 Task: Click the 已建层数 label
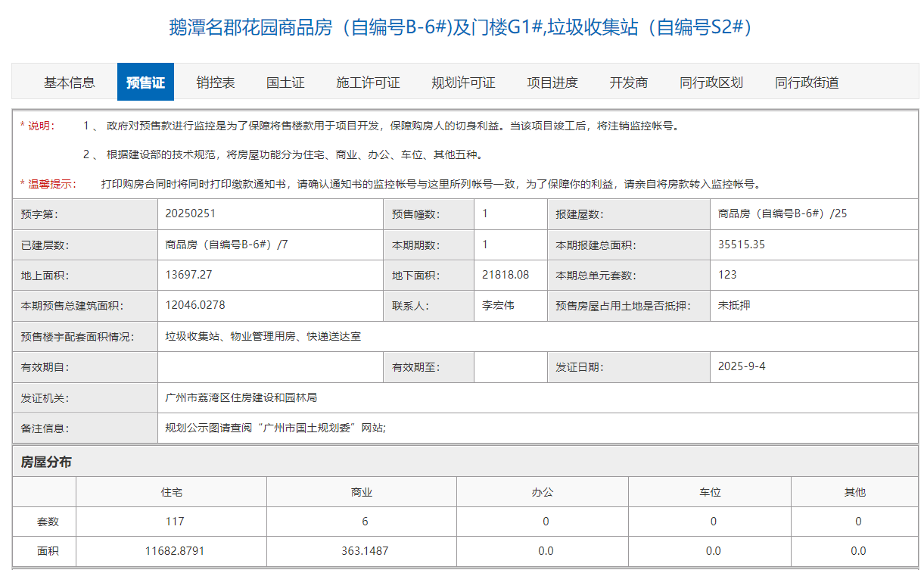click(45, 245)
